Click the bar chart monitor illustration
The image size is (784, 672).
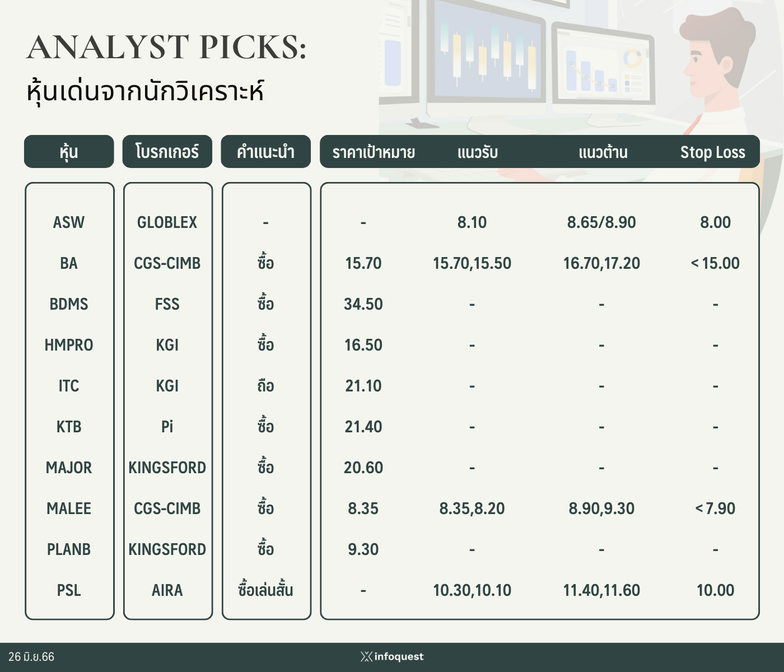point(603,64)
